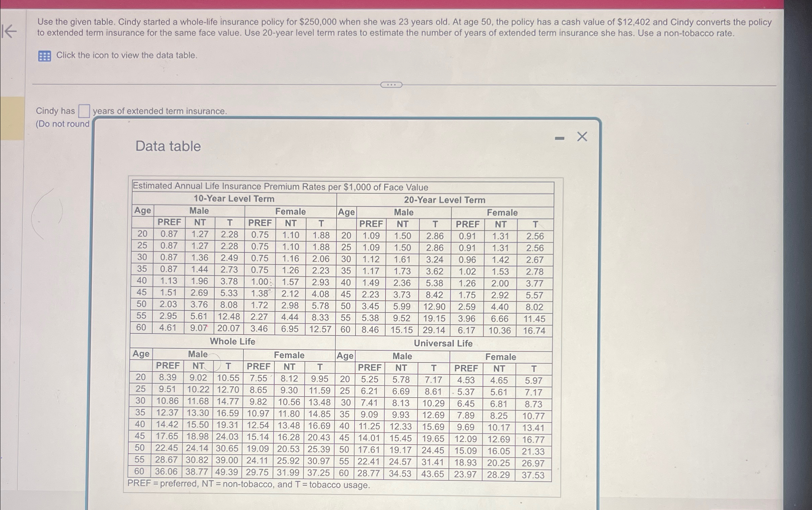Viewport: 812px width, 510px height.
Task: Click the X icon to close the Data table
Action: pos(582,136)
